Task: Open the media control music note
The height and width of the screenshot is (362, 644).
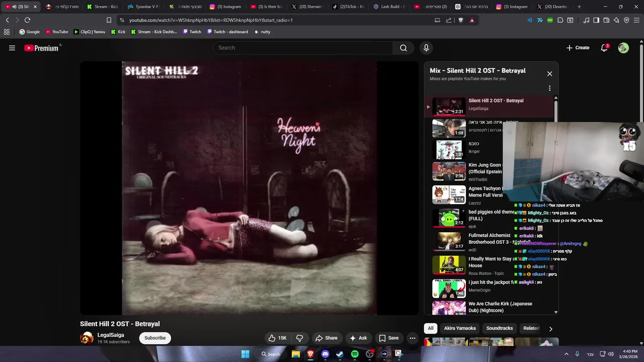Action: (586, 20)
